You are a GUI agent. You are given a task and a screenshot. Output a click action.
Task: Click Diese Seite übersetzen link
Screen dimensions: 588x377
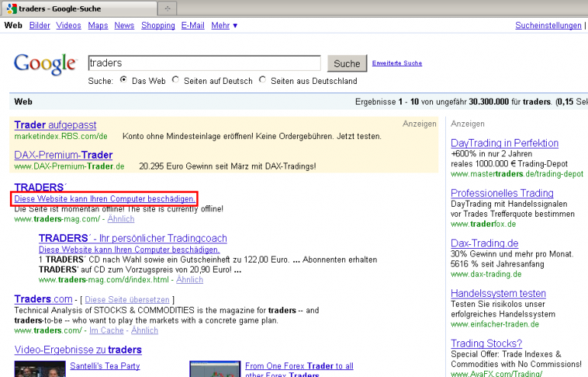(127, 300)
